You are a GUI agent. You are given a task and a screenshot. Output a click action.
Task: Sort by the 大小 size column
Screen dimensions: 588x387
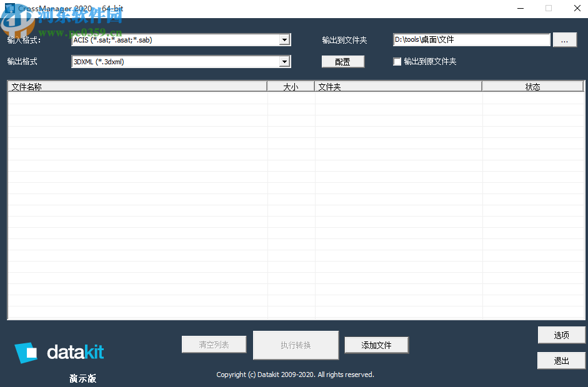291,86
